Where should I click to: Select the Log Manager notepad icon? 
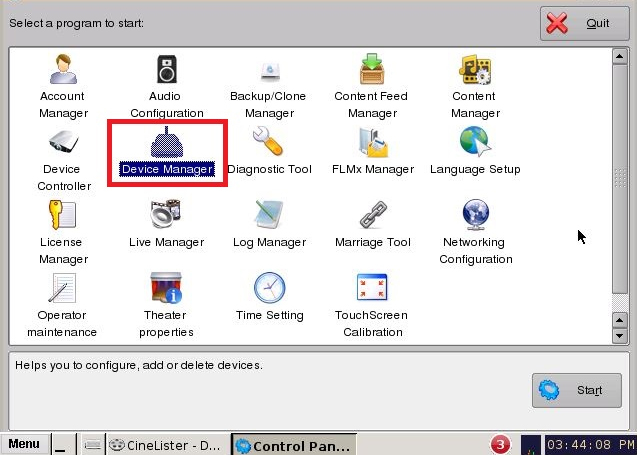tap(269, 214)
